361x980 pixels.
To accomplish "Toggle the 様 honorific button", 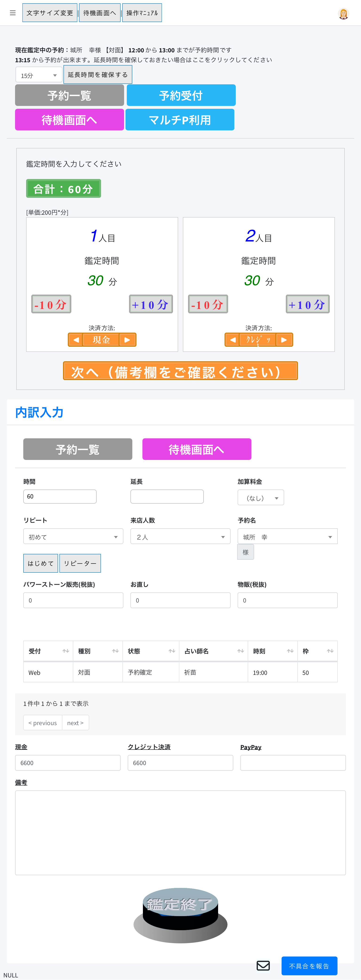I will pyautogui.click(x=246, y=552).
